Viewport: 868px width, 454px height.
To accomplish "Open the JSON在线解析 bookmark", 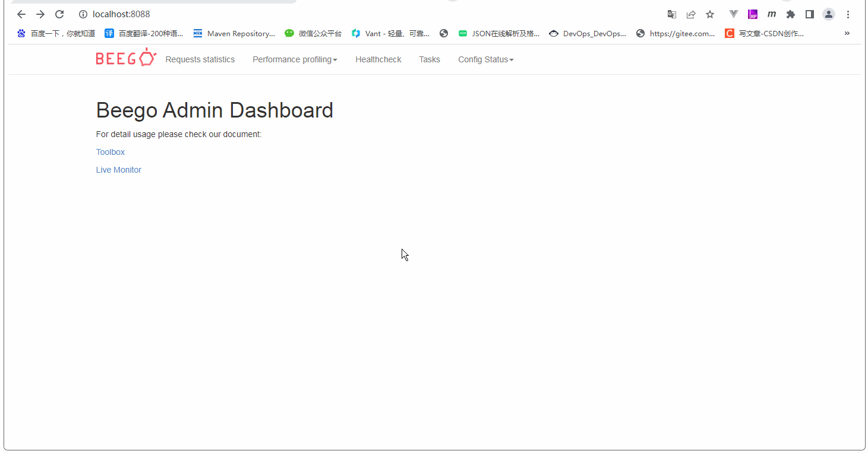I will [x=498, y=34].
